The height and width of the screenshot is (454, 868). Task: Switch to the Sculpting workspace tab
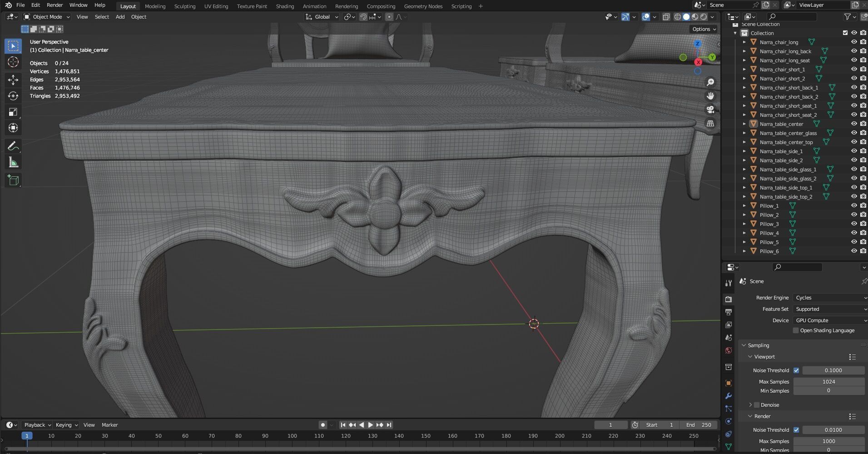(x=185, y=6)
